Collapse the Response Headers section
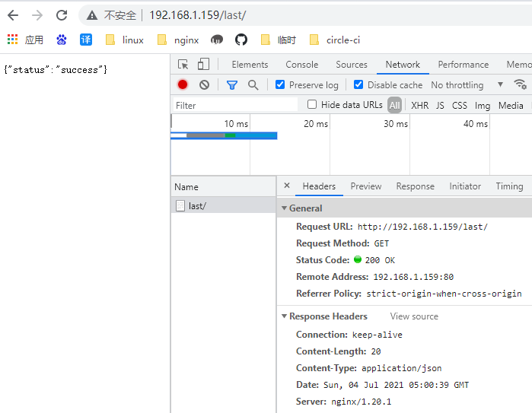This screenshot has height=413, width=532. (285, 316)
